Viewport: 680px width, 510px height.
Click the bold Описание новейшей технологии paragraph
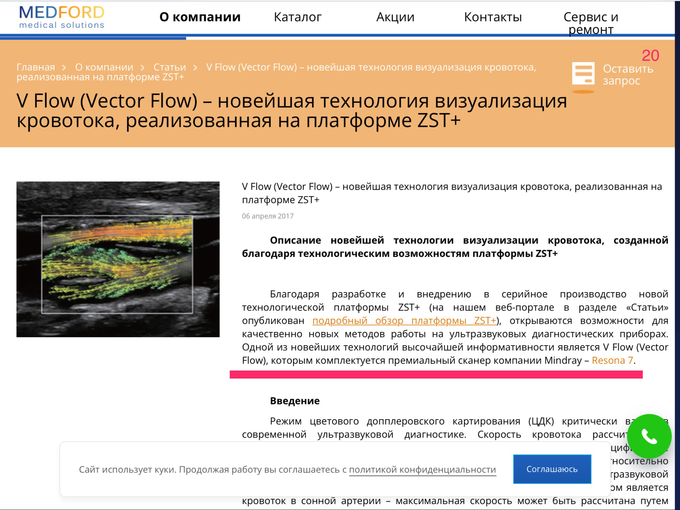455,247
